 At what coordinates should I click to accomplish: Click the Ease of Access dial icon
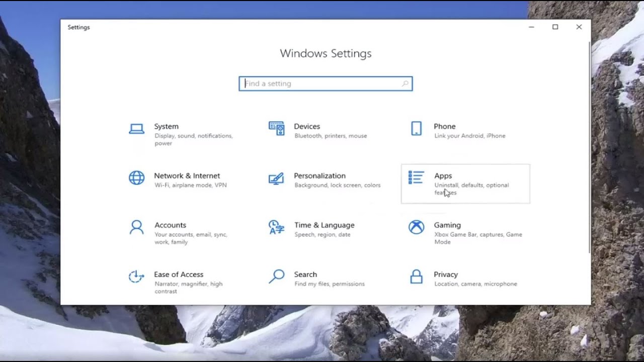(x=136, y=277)
